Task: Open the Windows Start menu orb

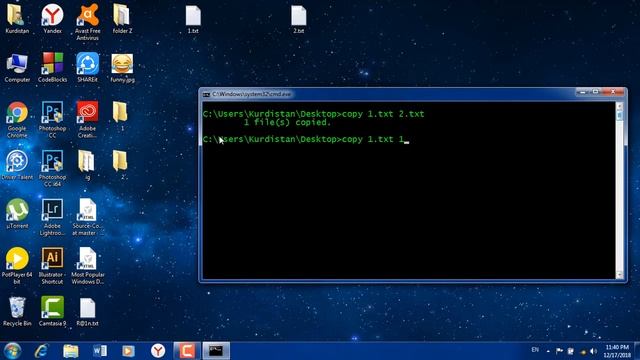Action: point(12,351)
